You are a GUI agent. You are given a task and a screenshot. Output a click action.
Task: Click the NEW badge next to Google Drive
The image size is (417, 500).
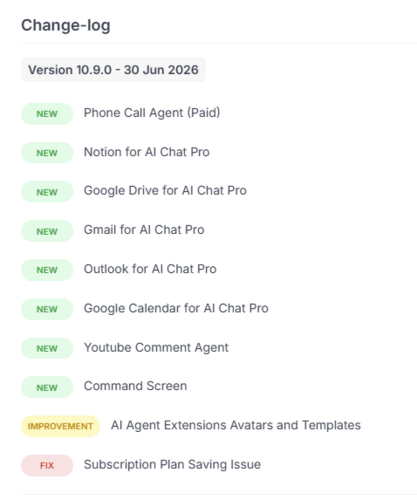(x=47, y=192)
